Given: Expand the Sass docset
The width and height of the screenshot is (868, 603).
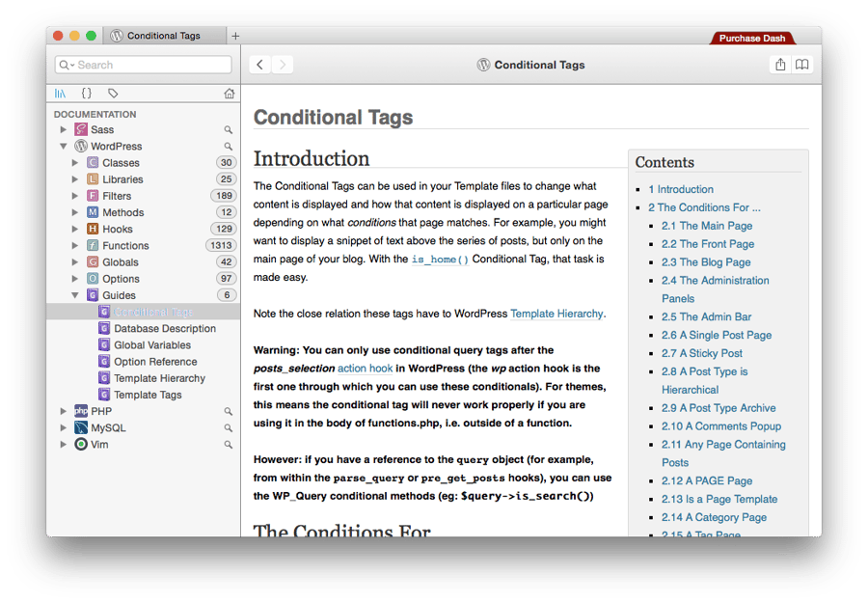Looking at the screenshot, I should point(63,129).
